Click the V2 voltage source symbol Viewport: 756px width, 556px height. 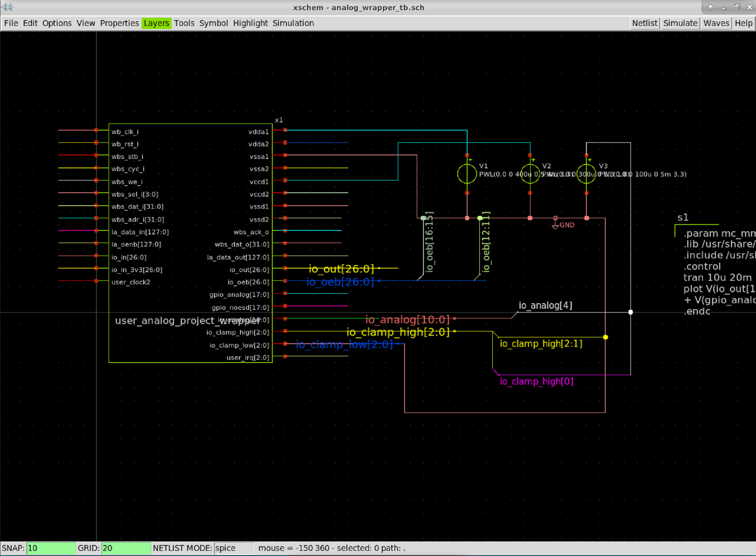pyautogui.click(x=530, y=174)
